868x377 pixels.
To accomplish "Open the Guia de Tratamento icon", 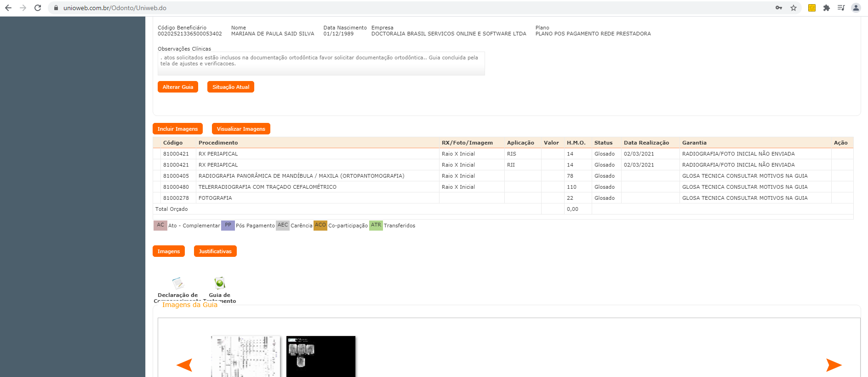I will [x=220, y=283].
